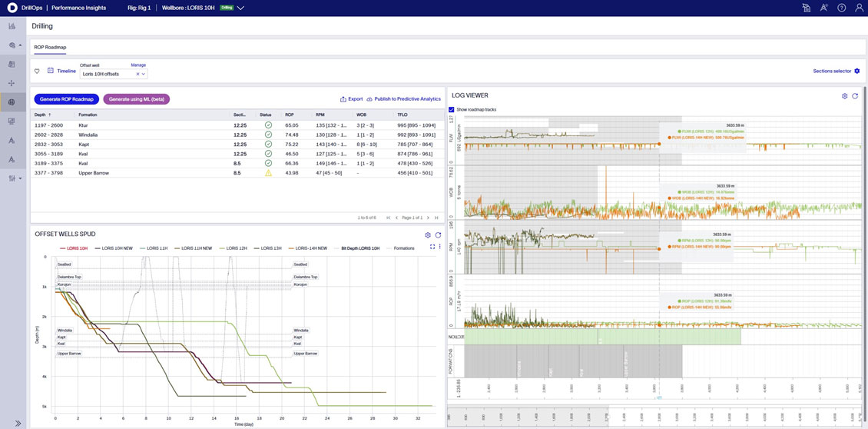The height and width of the screenshot is (429, 868).
Task: Click the favorite heart icon beside Timeline
Action: tap(37, 71)
